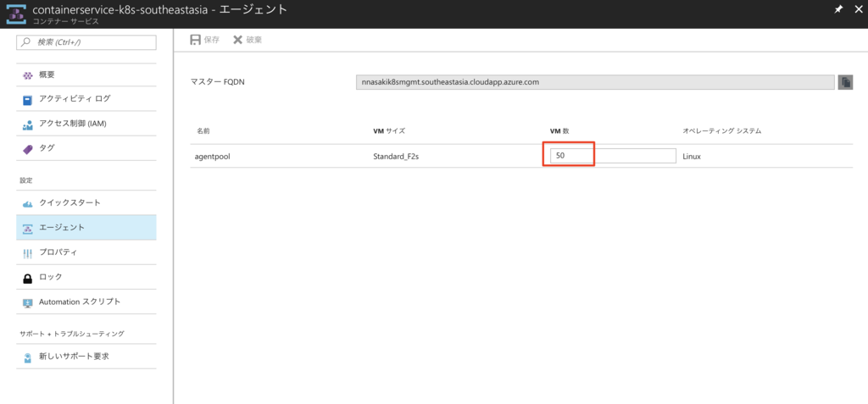Screen dimensions: 868x404
Task: Click the master FQDN text field
Action: (x=594, y=82)
